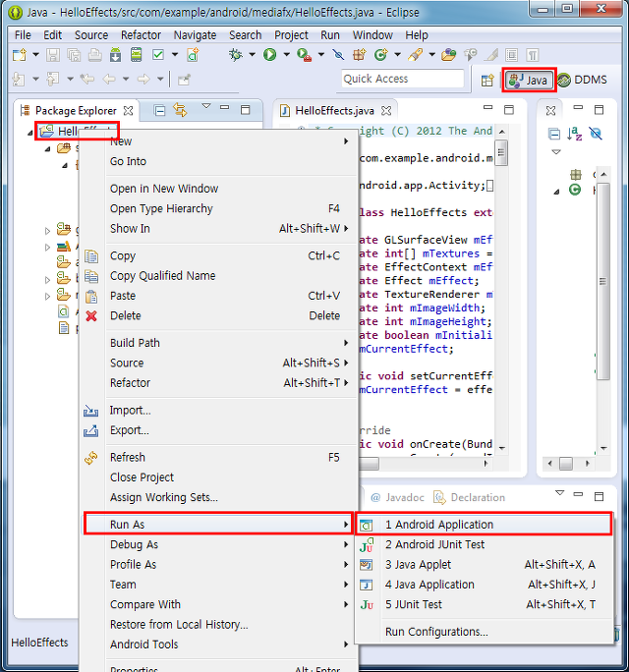This screenshot has width=629, height=672.
Task: Open the Android SDK Manager icon
Action: [x=115, y=55]
